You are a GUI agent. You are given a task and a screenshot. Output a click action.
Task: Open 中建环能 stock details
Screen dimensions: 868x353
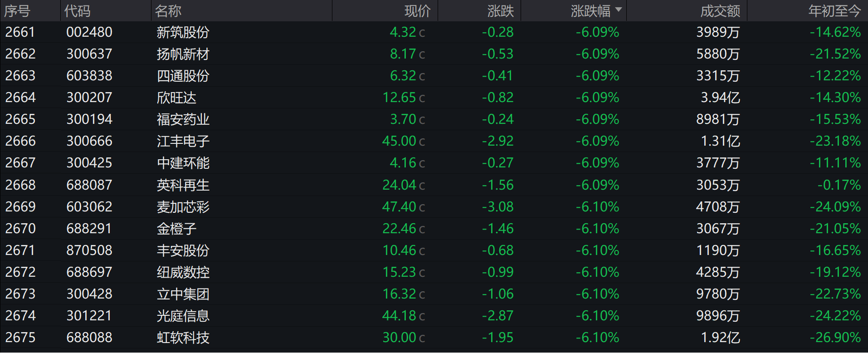tap(183, 163)
